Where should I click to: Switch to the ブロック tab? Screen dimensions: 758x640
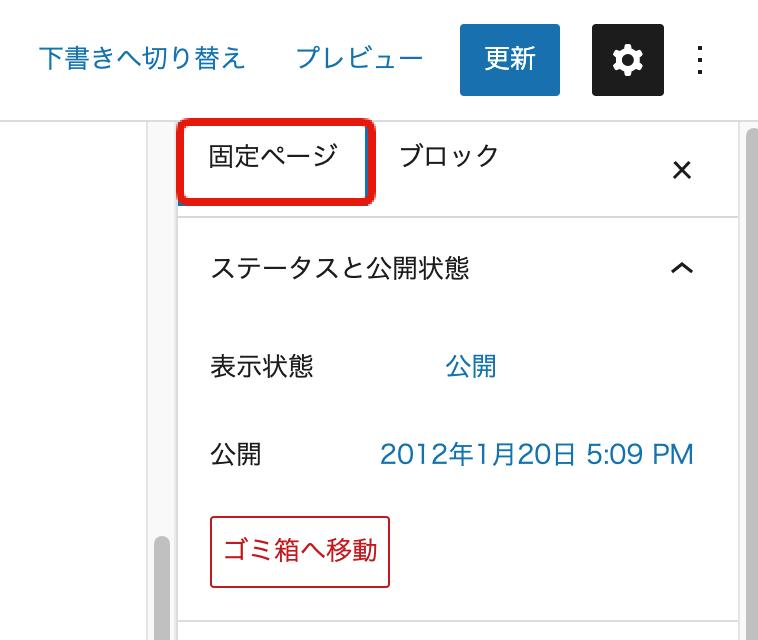(x=449, y=157)
